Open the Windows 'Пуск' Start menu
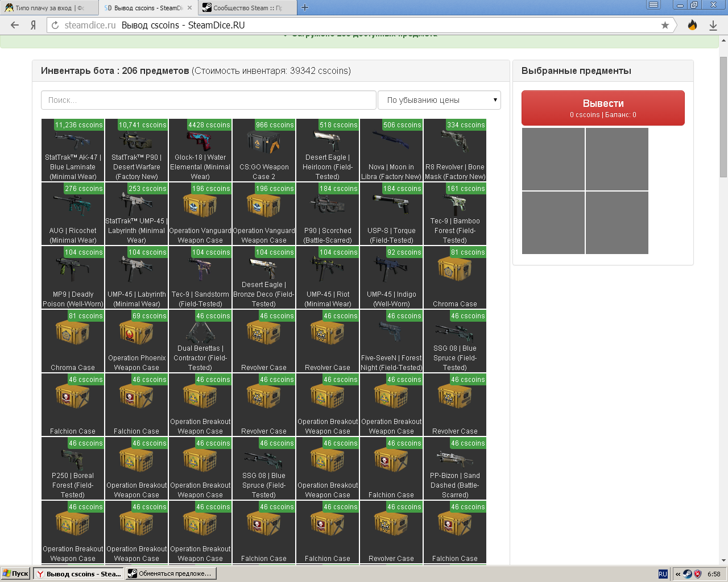 (15, 573)
